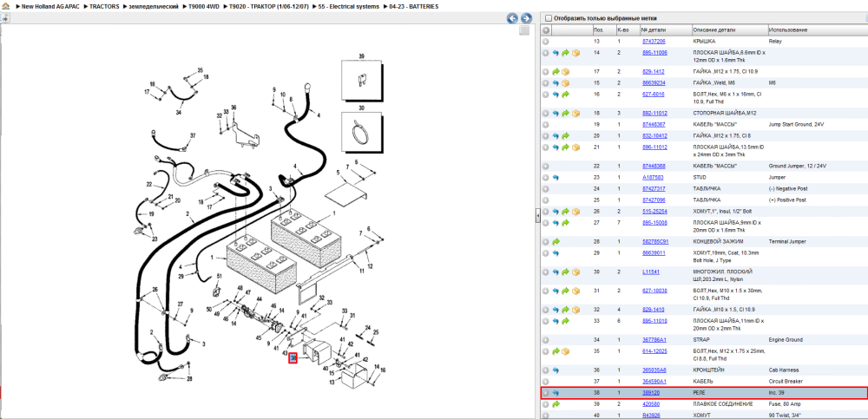Screen dimensions: 868x419
Task: Open part number link 389120
Action: (651, 393)
